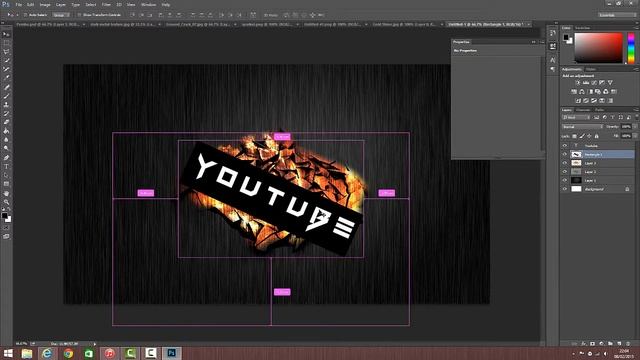Select the Lasso tool
Image resolution: width=640 pixels, height=360 pixels.
[6, 52]
